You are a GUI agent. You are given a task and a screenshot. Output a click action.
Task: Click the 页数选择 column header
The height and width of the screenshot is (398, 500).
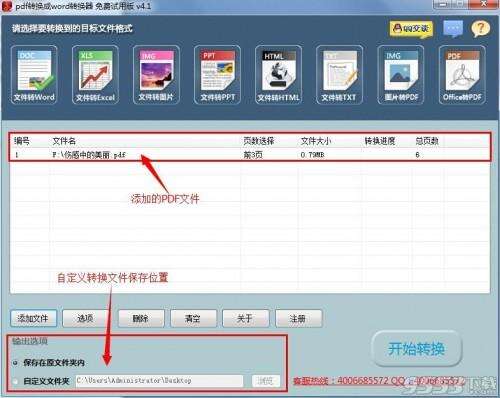(x=259, y=141)
